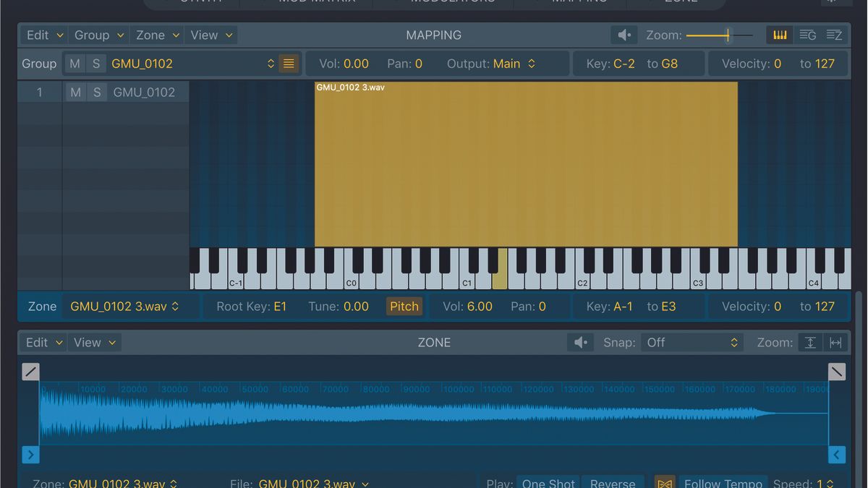Click the One Shot play mode button

point(548,483)
